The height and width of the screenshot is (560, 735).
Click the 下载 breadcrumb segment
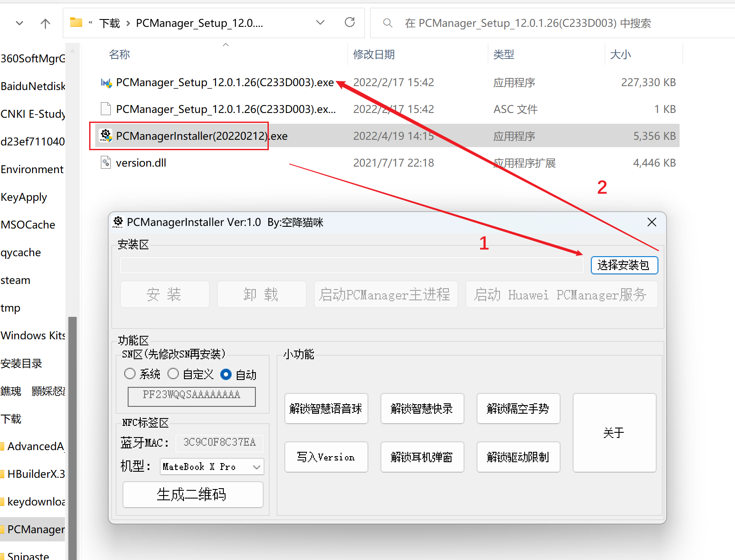(110, 23)
